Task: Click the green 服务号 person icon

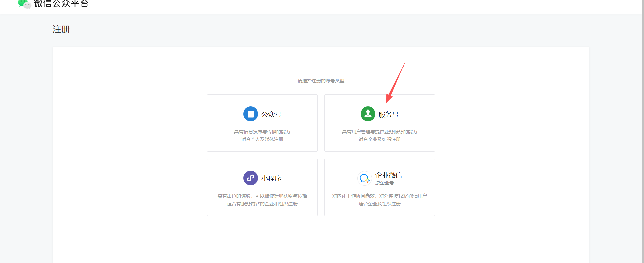Action: click(x=368, y=114)
